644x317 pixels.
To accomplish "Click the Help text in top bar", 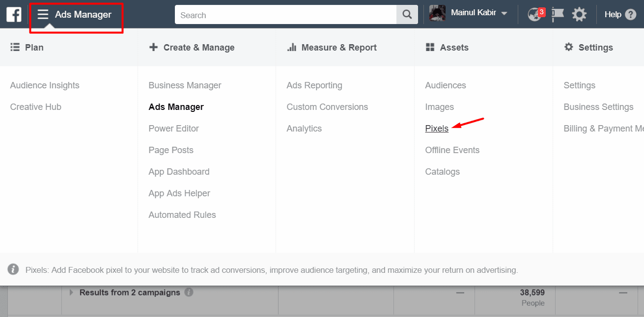I will point(613,15).
